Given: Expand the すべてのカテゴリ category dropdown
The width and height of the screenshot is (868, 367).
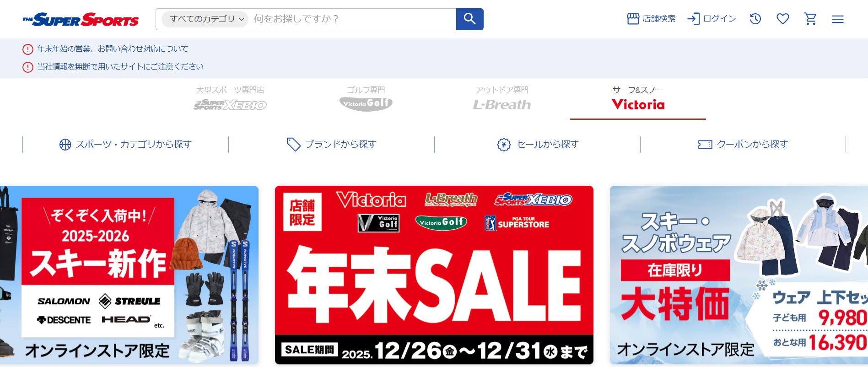Looking at the screenshot, I should point(205,19).
